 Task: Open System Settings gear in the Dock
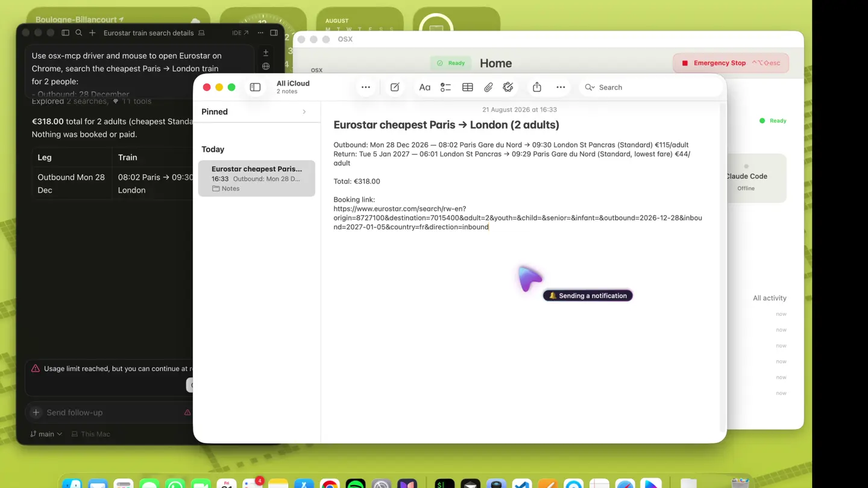382,484
